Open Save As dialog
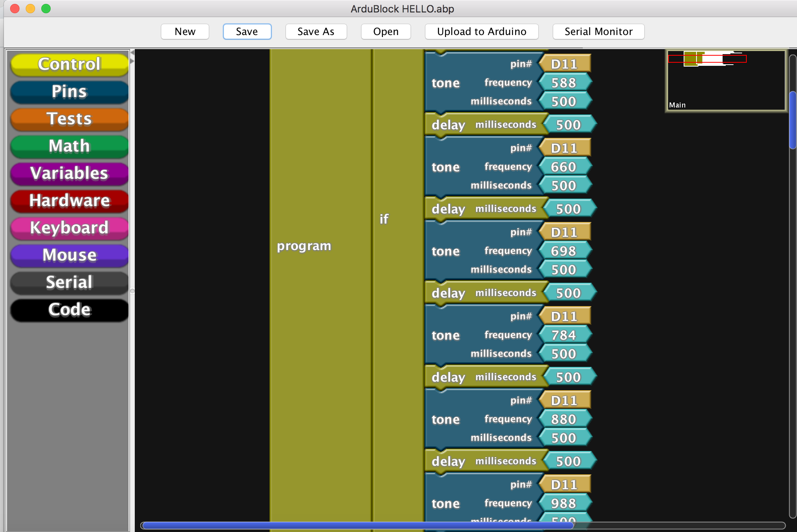This screenshot has width=797, height=532. [316, 32]
